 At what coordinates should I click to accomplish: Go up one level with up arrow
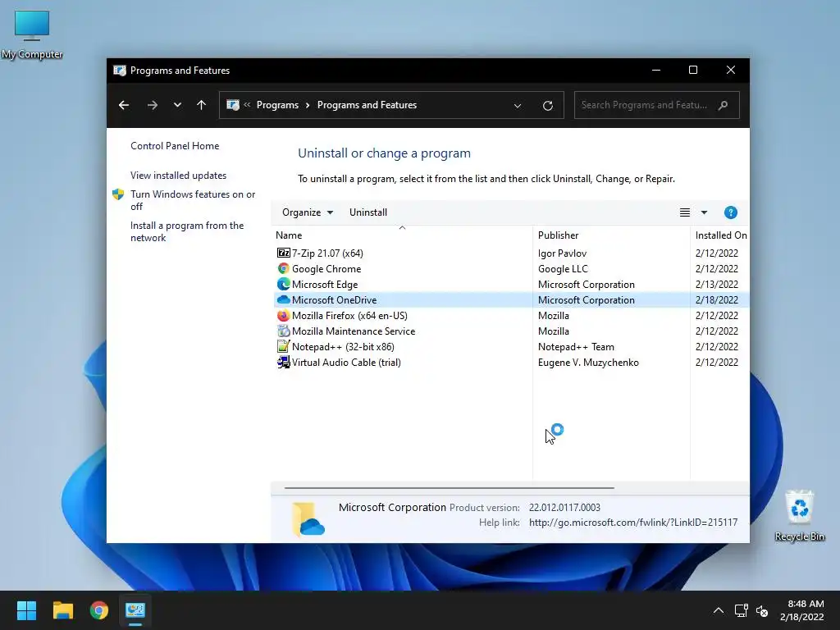click(x=202, y=105)
